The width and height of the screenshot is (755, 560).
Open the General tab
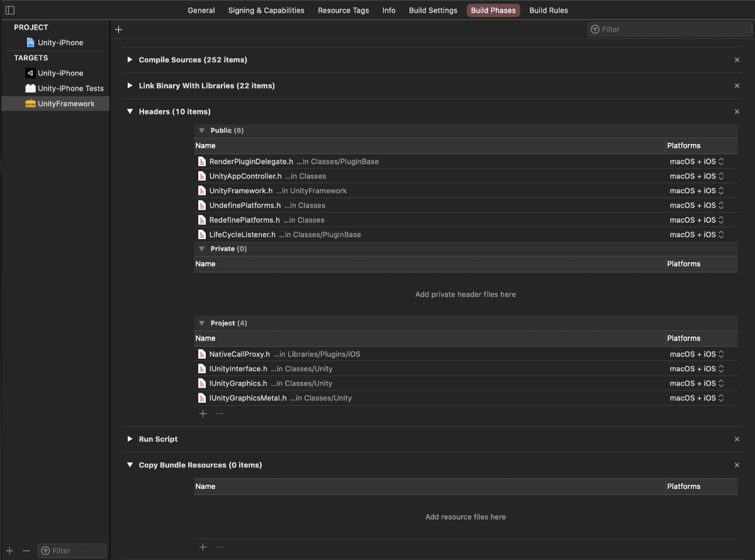coord(201,11)
